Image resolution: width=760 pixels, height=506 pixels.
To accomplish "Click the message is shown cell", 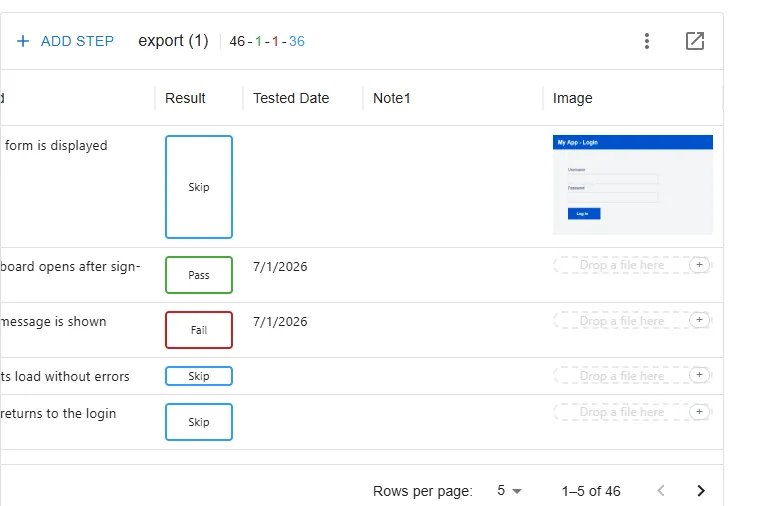I will pyautogui.click(x=53, y=322).
